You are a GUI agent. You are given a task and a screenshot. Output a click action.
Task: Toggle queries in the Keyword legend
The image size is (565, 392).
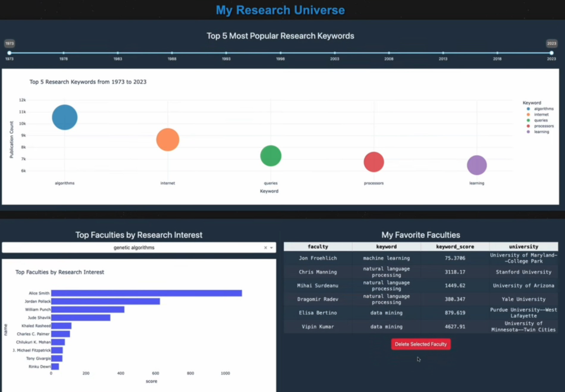coord(537,120)
